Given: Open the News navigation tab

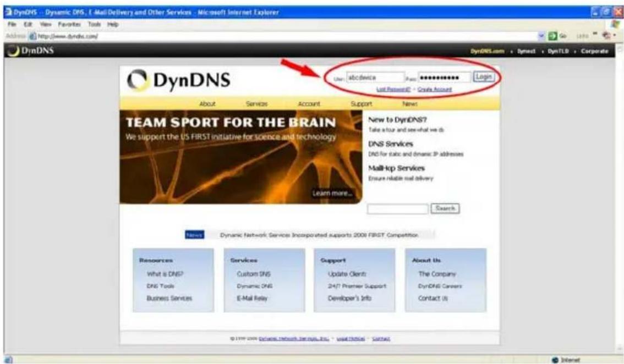Looking at the screenshot, I should (x=410, y=104).
